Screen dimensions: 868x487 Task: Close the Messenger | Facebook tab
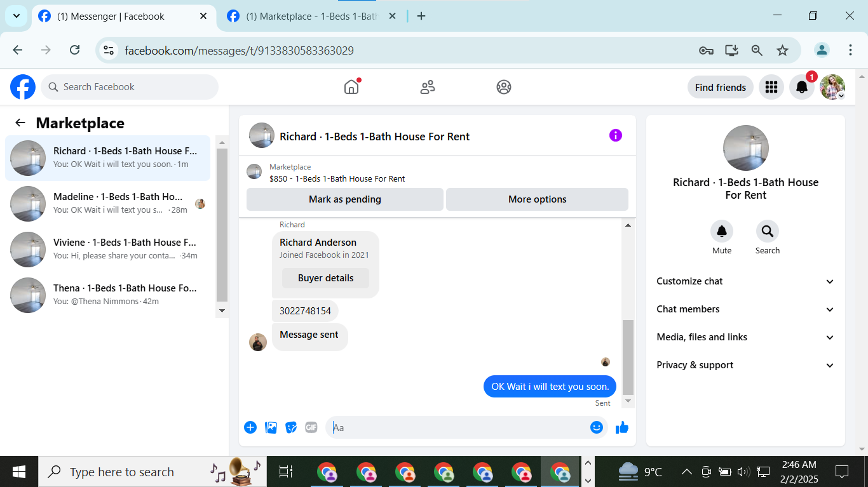point(203,17)
